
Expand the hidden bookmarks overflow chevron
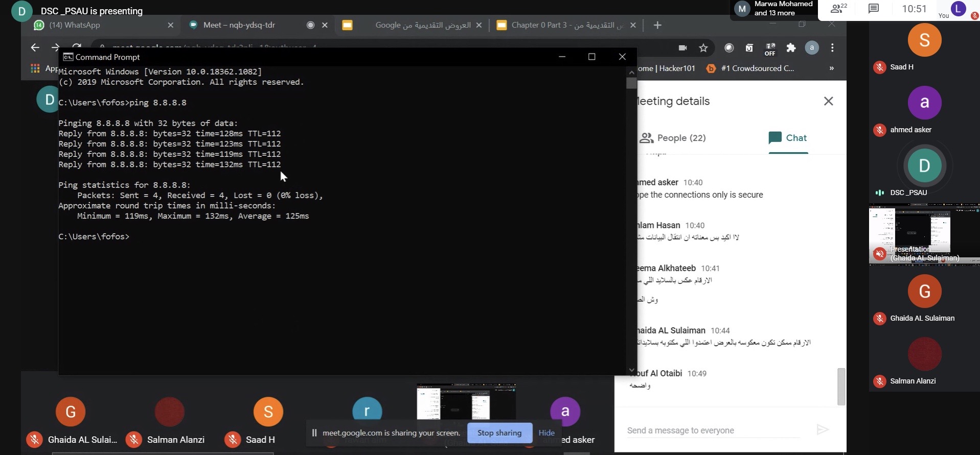point(831,68)
